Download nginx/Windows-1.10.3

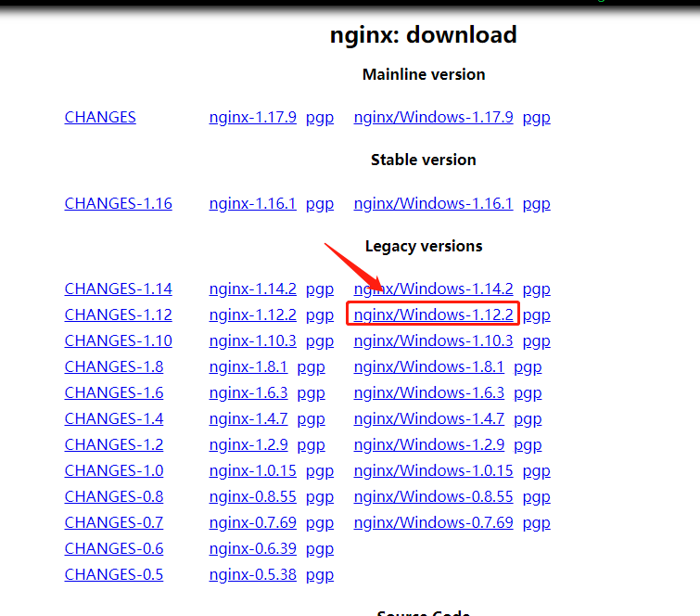[x=434, y=340]
